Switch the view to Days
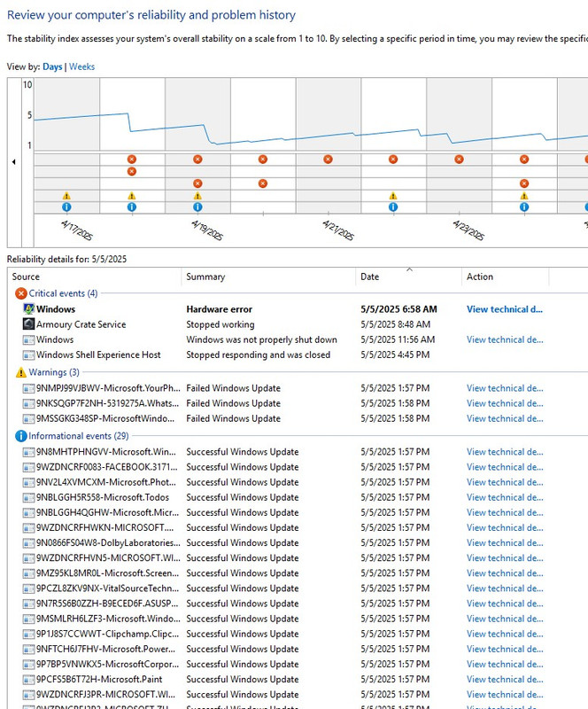Image resolution: width=588 pixels, height=709 pixels. click(x=52, y=66)
